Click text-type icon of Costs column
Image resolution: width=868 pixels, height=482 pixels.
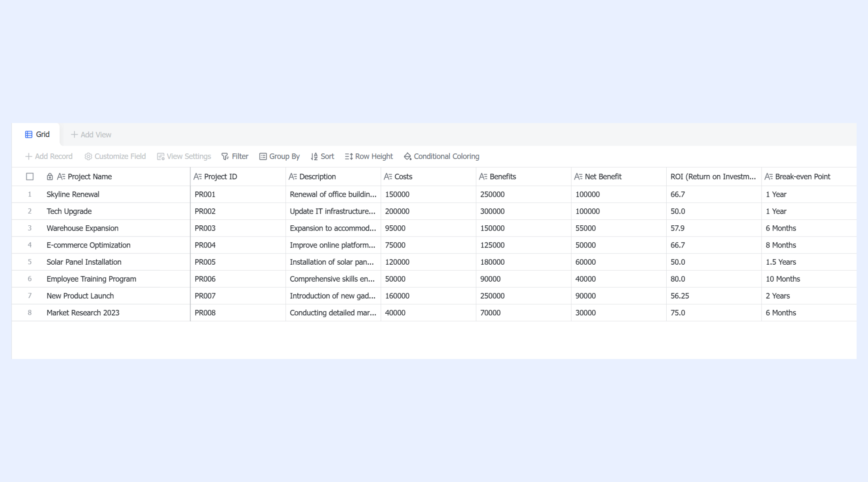click(x=388, y=177)
